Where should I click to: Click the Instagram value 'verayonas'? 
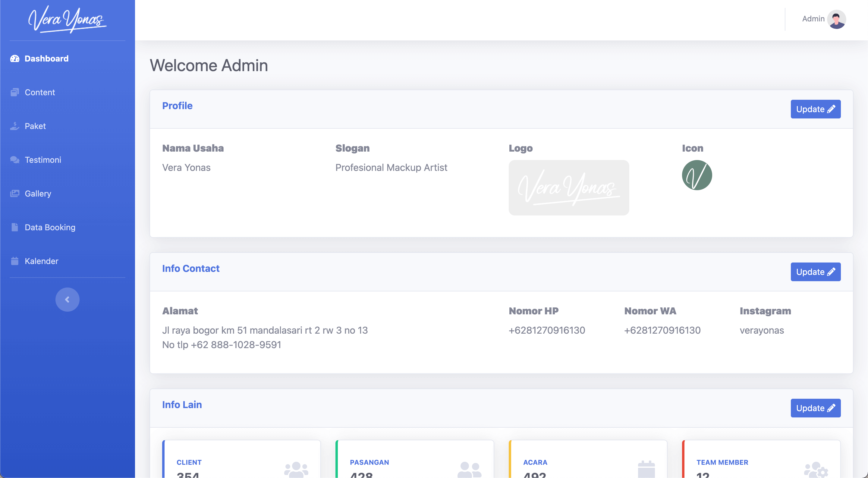(762, 330)
